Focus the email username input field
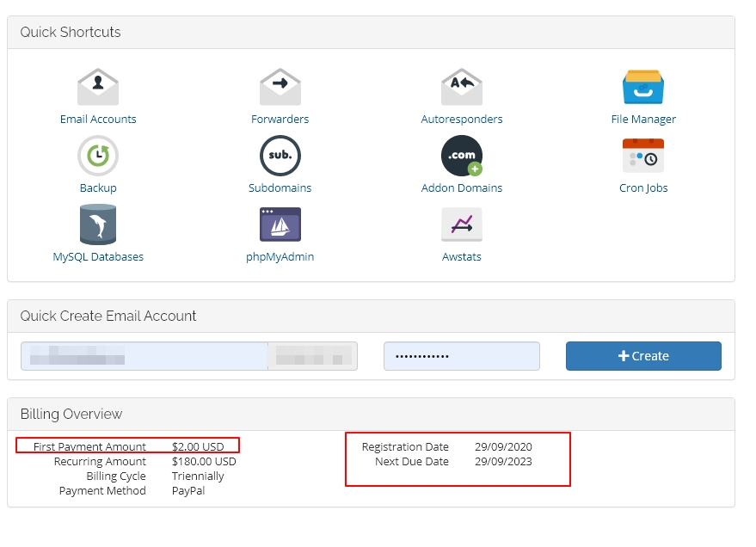This screenshot has width=756, height=547. [144, 356]
